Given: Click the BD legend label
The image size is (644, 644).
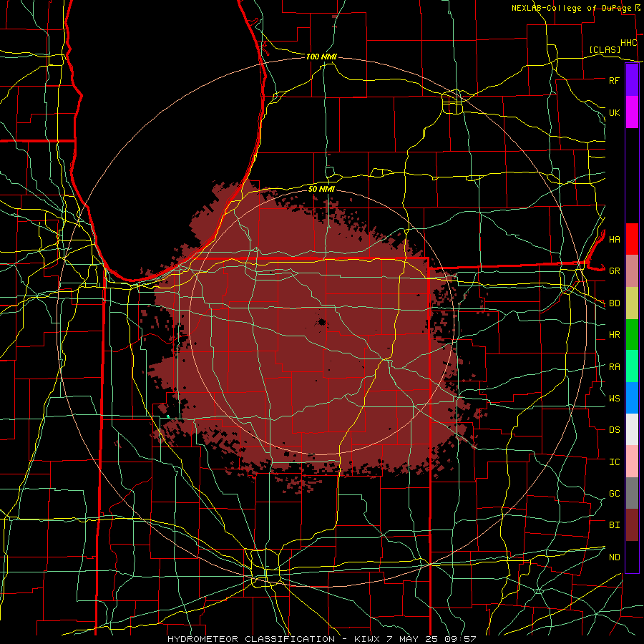Looking at the screenshot, I should tap(614, 303).
